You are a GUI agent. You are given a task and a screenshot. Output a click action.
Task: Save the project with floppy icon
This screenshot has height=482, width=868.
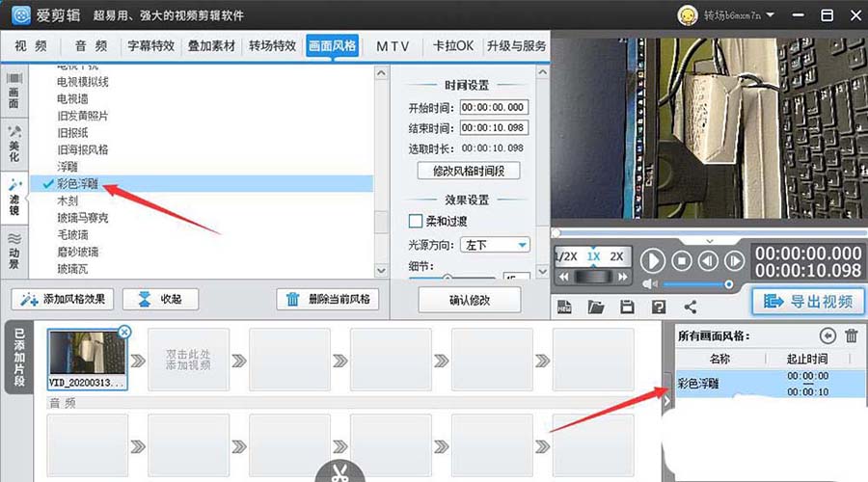pyautogui.click(x=627, y=308)
